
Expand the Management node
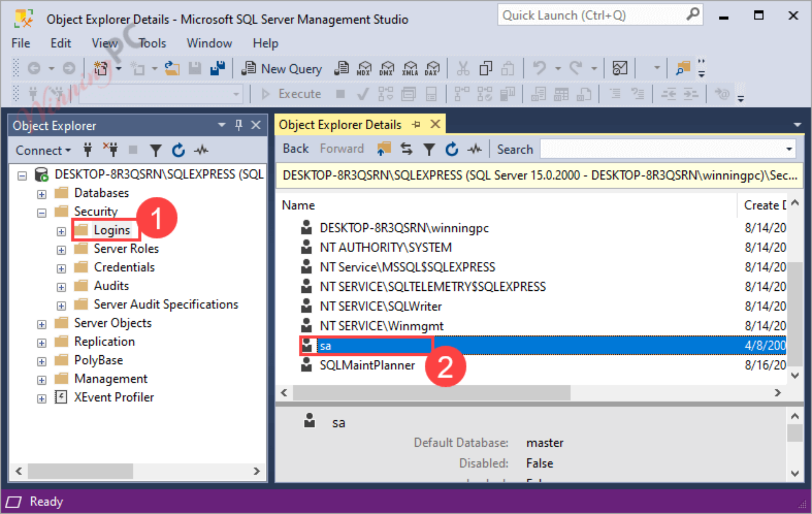42,380
